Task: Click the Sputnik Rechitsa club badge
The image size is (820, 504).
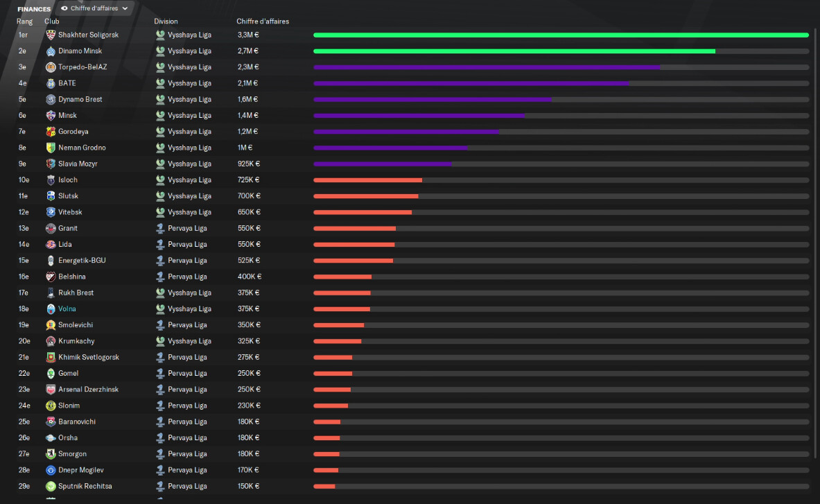Action: tap(51, 486)
